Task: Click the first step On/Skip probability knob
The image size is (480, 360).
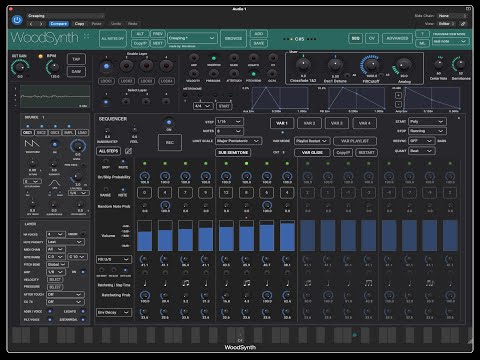Action: [x=145, y=176]
